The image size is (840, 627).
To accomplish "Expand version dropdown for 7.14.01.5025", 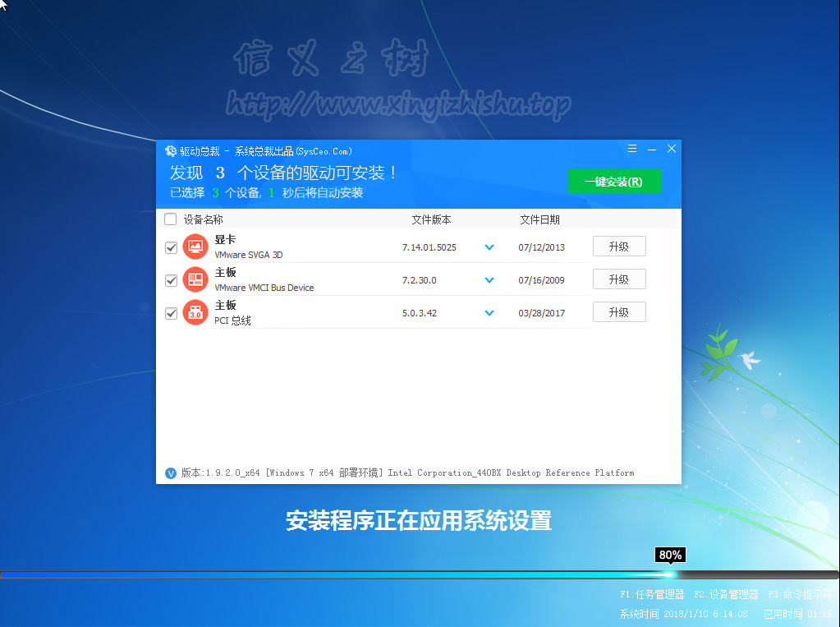I will pyautogui.click(x=489, y=247).
